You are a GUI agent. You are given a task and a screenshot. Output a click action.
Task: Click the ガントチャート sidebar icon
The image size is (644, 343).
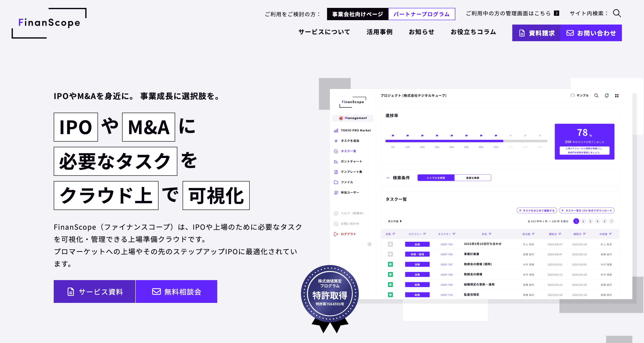tap(336, 162)
